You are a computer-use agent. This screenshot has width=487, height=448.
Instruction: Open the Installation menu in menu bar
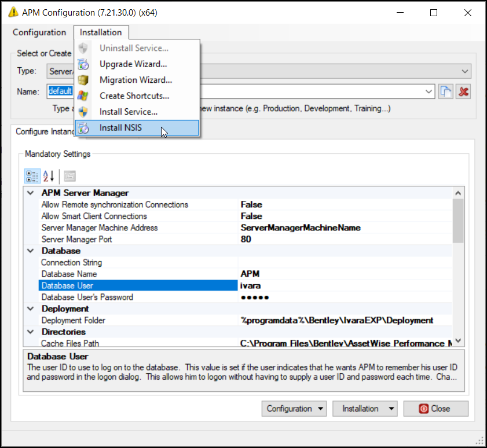point(101,32)
